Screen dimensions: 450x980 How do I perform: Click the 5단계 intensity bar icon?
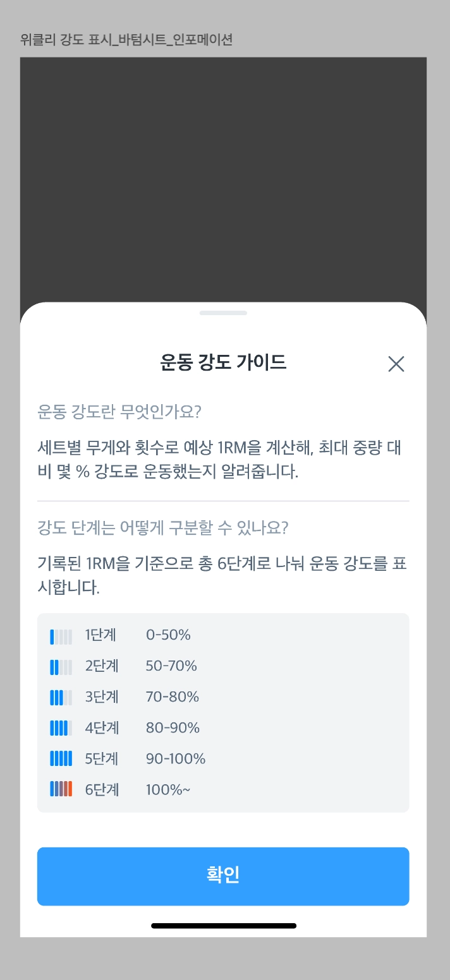pos(61,758)
